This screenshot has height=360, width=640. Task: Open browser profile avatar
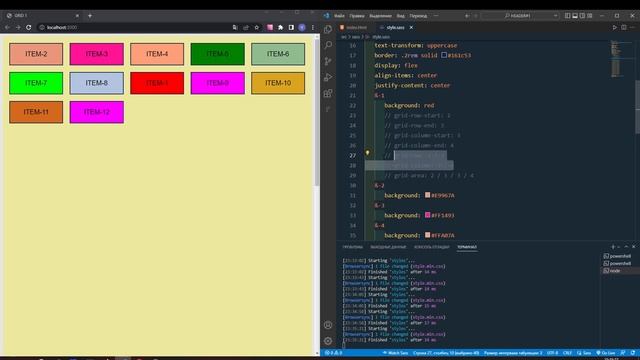click(302, 27)
